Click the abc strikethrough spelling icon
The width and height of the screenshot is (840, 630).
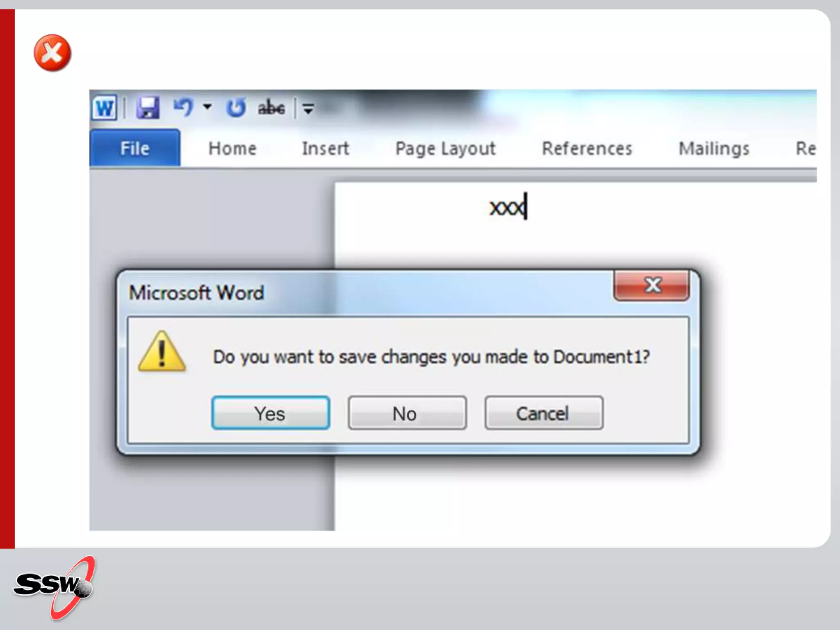tap(271, 108)
